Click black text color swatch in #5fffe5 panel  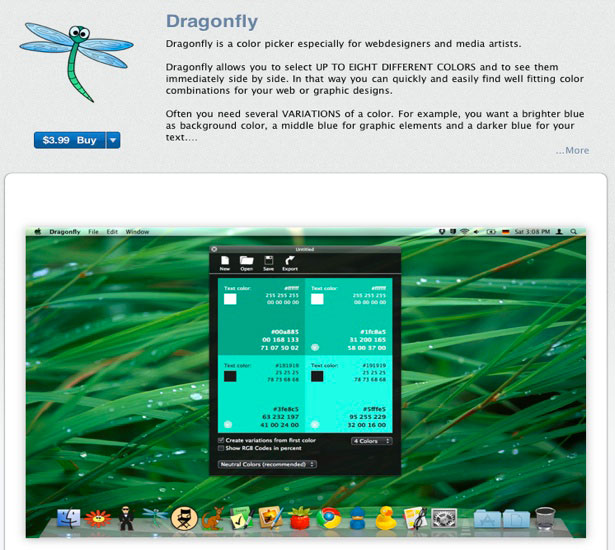(x=317, y=376)
